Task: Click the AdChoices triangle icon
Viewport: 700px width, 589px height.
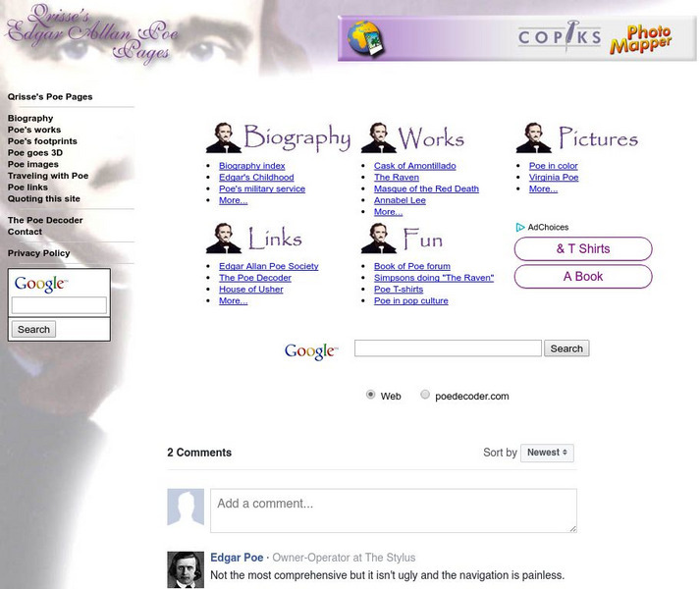Action: click(520, 228)
